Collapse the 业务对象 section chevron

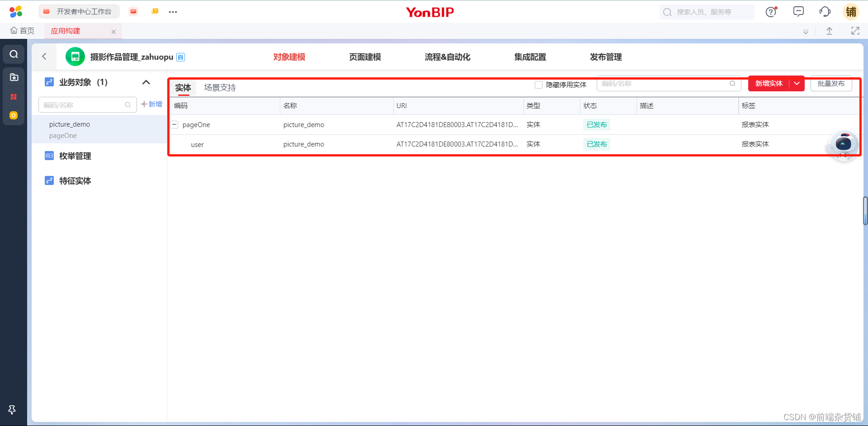(x=146, y=82)
